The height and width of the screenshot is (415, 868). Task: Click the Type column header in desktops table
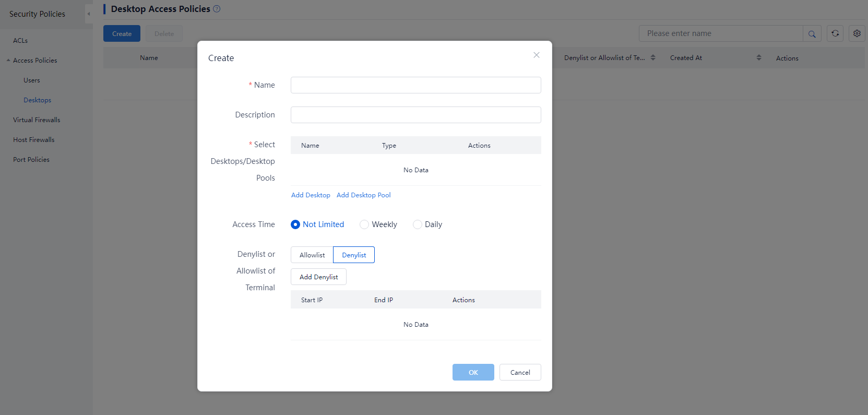point(389,146)
